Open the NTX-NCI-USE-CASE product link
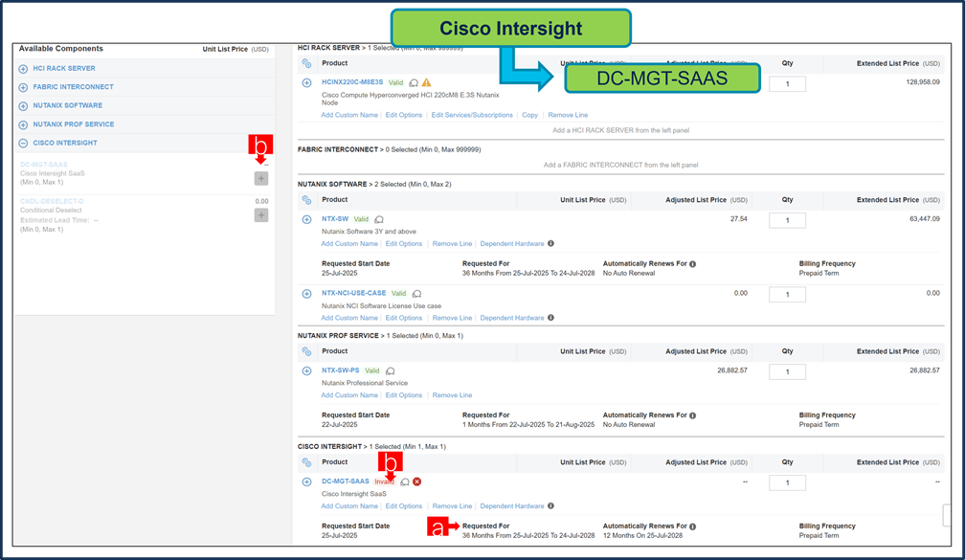 [354, 293]
